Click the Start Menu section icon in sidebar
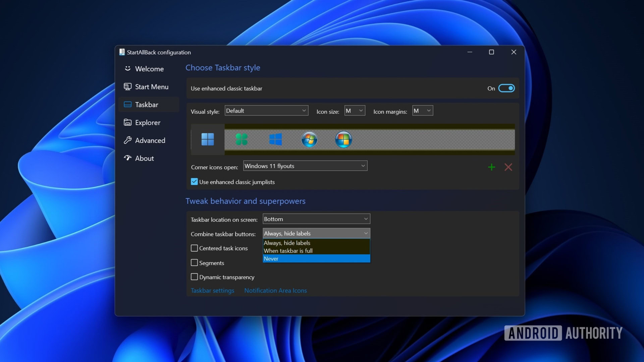The width and height of the screenshot is (644, 362). tap(128, 86)
